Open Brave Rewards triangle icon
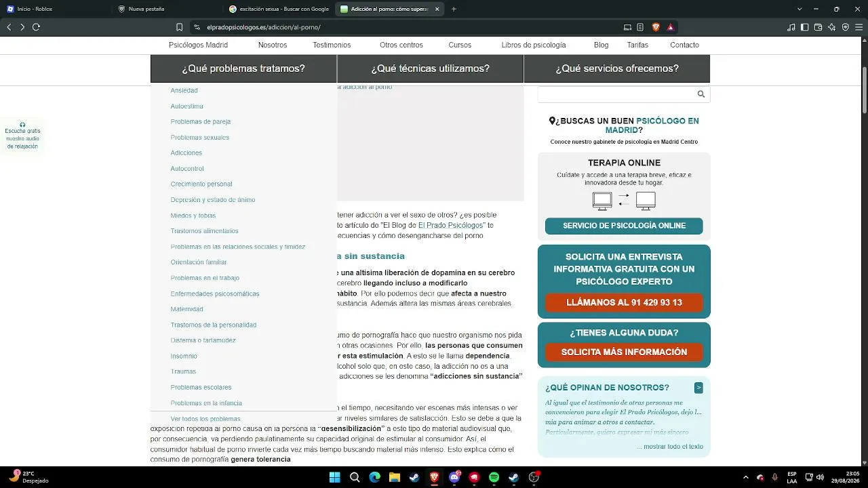The width and height of the screenshot is (868, 488). tap(670, 27)
